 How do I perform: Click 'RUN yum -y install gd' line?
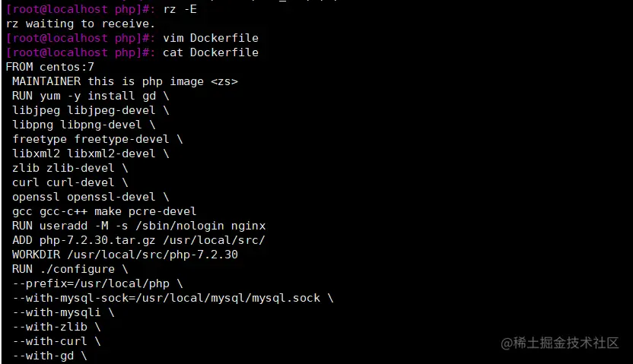91,96
